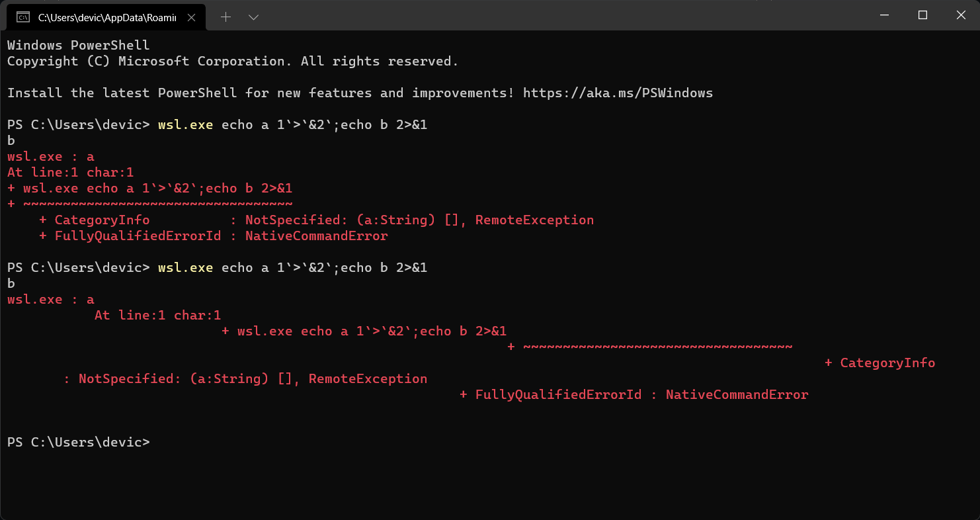Select the RemoteException text in second error block
Image resolution: width=980 pixels, height=520 pixels.
[x=368, y=378]
